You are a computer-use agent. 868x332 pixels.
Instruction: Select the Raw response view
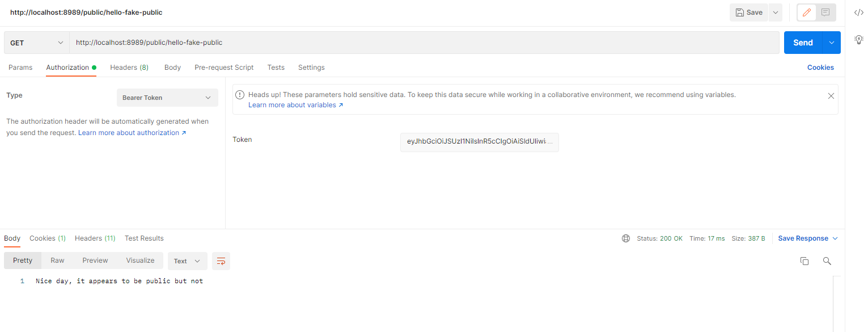coord(57,260)
